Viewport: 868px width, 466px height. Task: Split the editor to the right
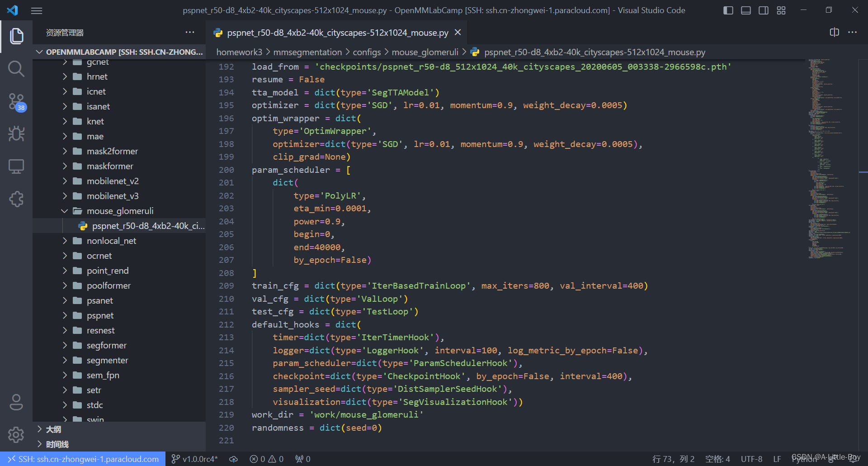(835, 32)
